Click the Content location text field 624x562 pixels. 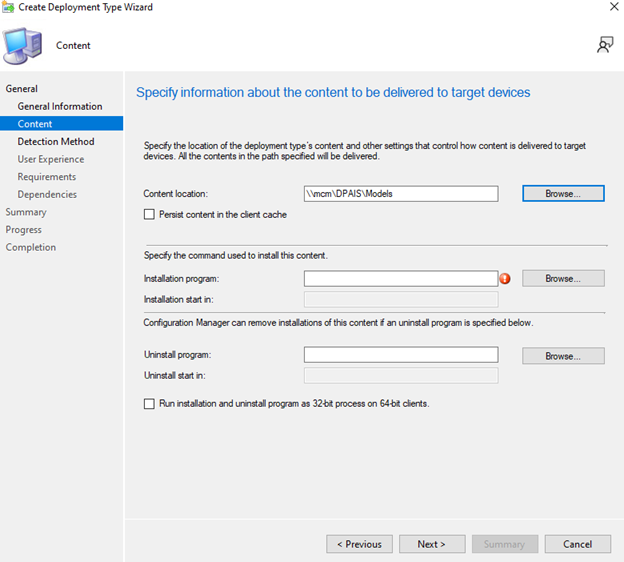click(x=401, y=194)
